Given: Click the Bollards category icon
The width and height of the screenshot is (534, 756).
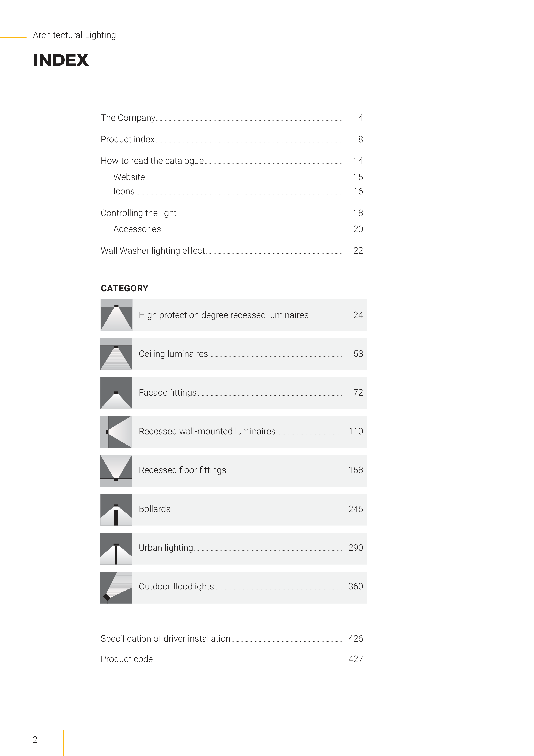Looking at the screenshot, I should coord(116,509).
